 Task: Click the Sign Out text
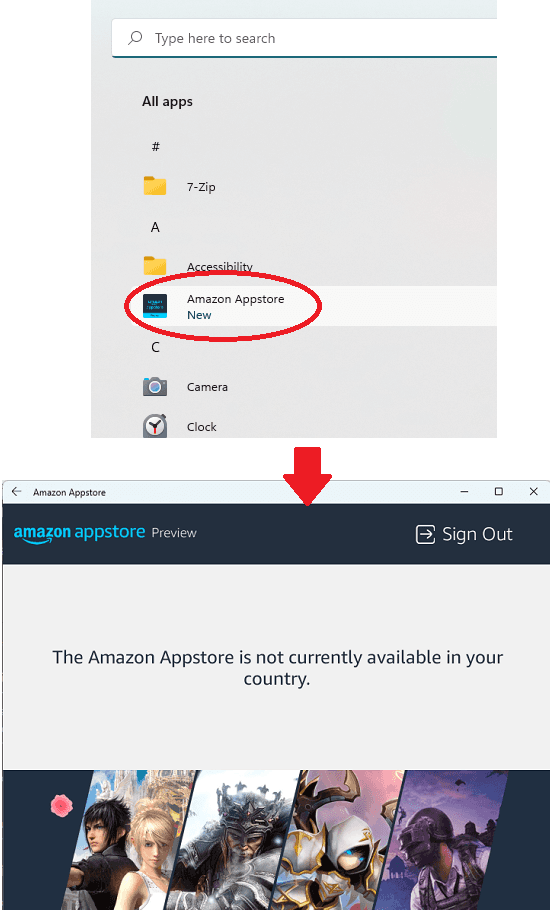[477, 535]
